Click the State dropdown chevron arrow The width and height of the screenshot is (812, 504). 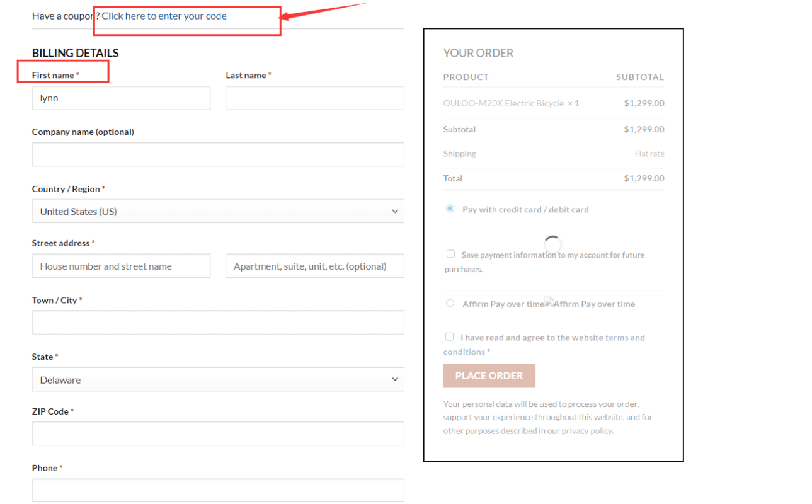[395, 380]
